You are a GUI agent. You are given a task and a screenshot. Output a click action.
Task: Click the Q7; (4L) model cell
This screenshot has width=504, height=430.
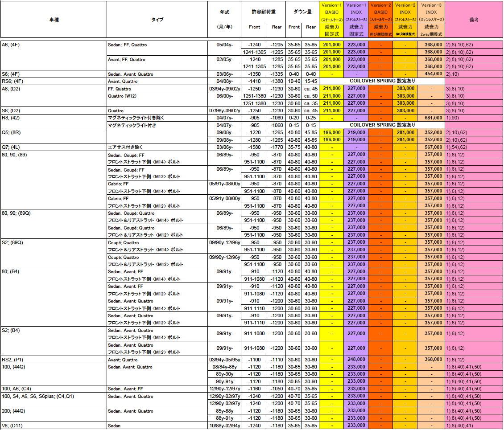pyautogui.click(x=54, y=147)
